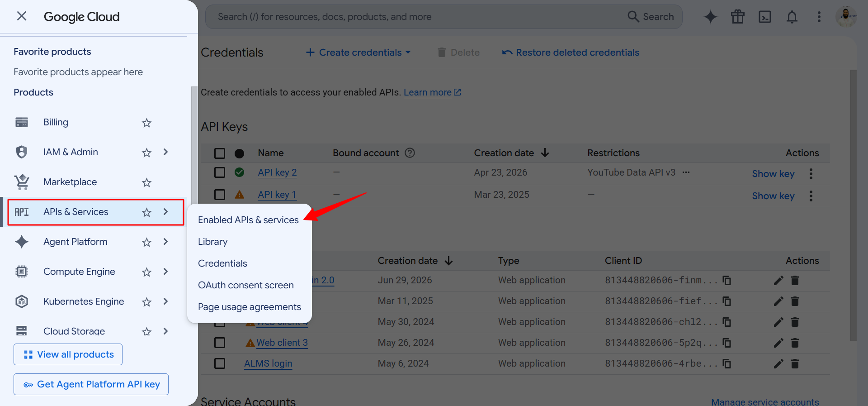Pin APIs & Services with the star
Image resolution: width=868 pixels, height=406 pixels.
click(146, 212)
